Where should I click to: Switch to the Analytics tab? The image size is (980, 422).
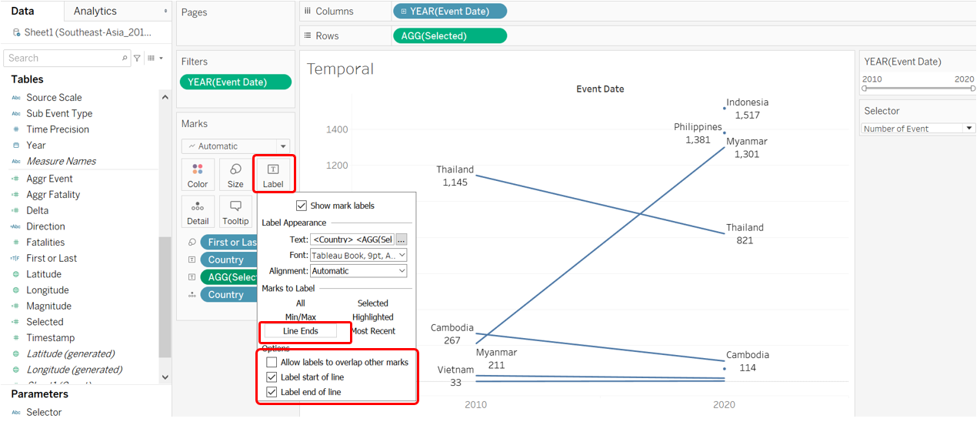tap(95, 11)
